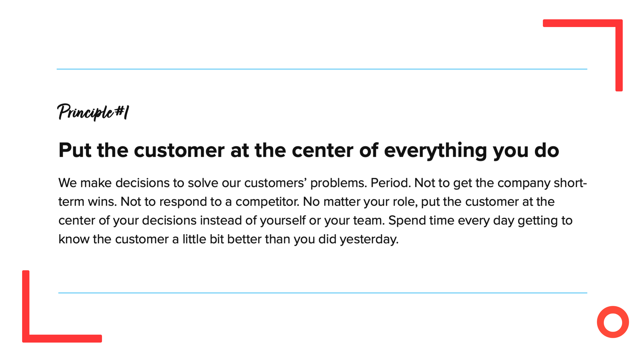Image resolution: width=644 pixels, height=362 pixels.
Task: Click 'customer' in the bold headline
Action: click(x=179, y=151)
